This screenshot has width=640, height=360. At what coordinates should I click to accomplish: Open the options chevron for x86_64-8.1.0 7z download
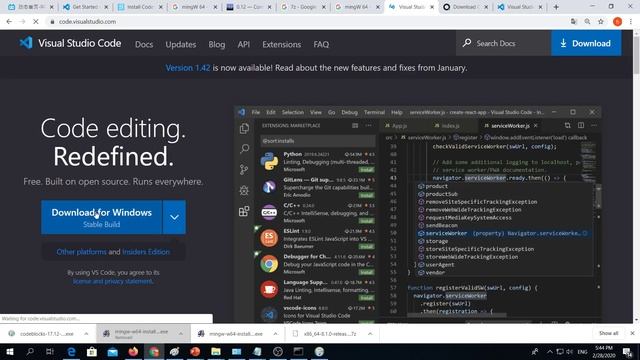pos(370,333)
